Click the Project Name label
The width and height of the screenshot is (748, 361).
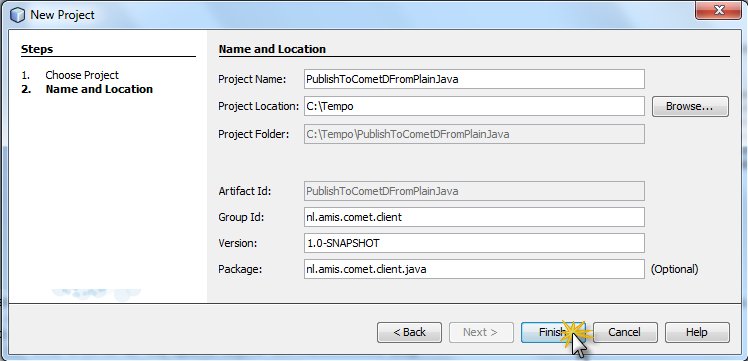(x=252, y=79)
